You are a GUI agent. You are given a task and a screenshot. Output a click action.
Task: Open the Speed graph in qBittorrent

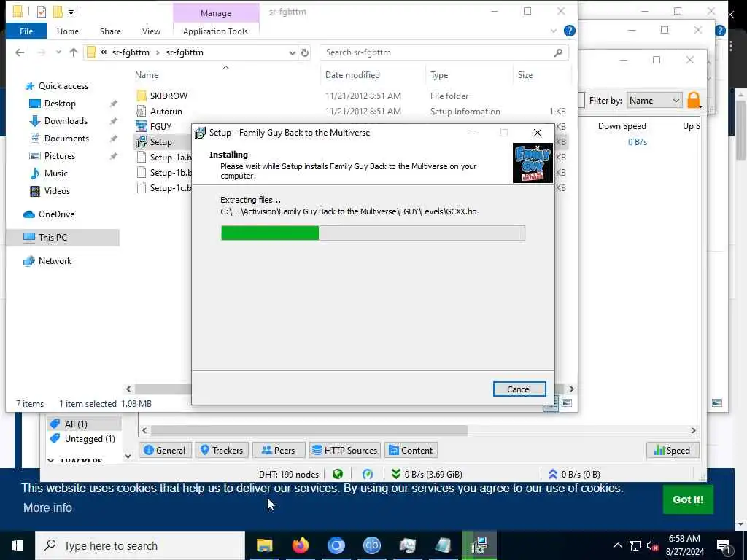point(673,450)
